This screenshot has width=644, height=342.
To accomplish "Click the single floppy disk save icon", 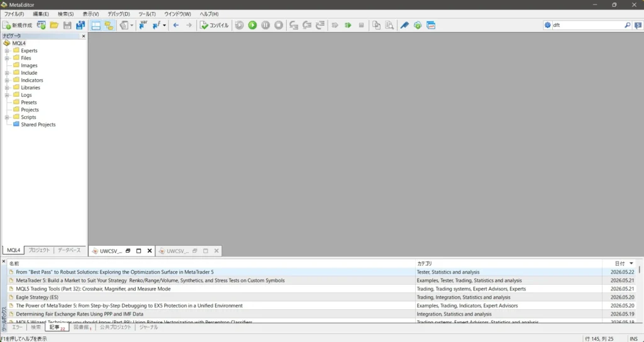I will pos(67,25).
